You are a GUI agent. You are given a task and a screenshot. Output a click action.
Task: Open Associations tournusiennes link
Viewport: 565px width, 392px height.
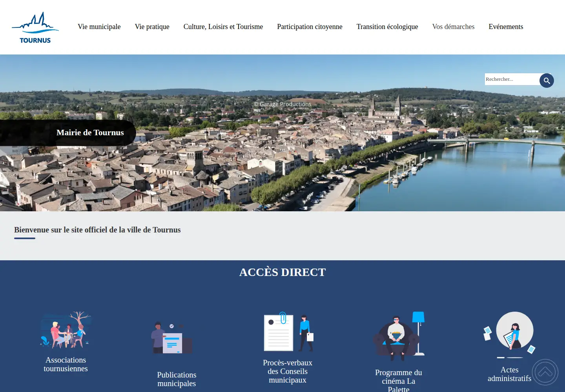[66, 364]
